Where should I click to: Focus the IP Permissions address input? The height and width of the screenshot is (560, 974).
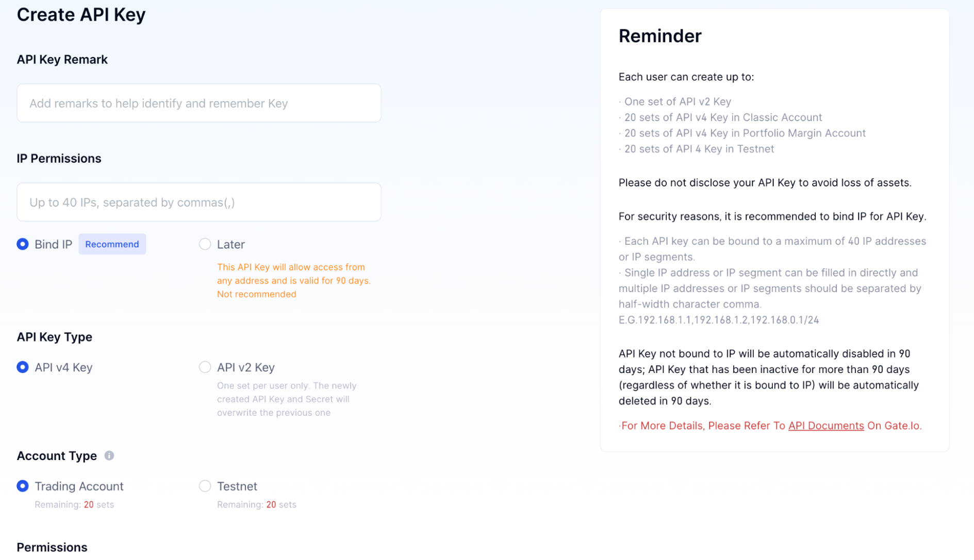click(x=199, y=202)
